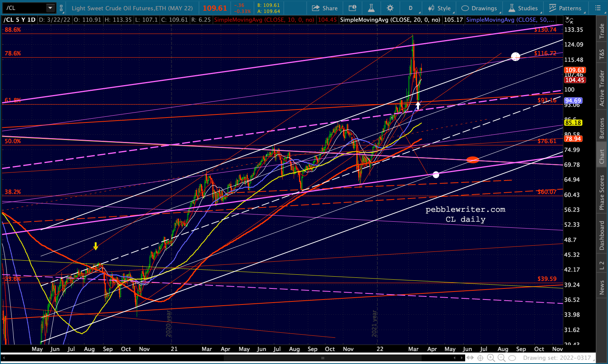Open the Drawings menu

479,8
